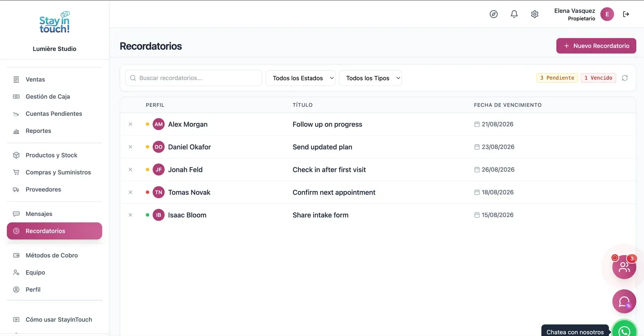Open Proveedores page
This screenshot has width=644, height=336.
click(x=54, y=189)
